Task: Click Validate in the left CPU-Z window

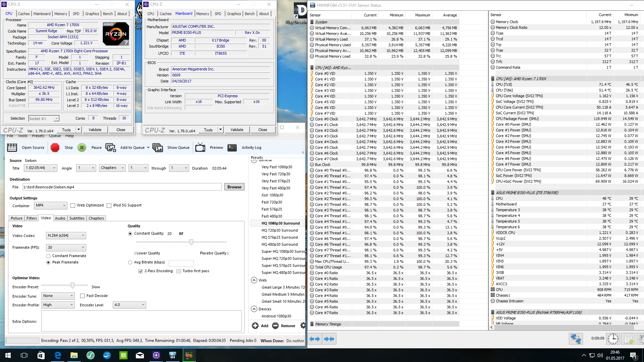Action: pyautogui.click(x=95, y=130)
